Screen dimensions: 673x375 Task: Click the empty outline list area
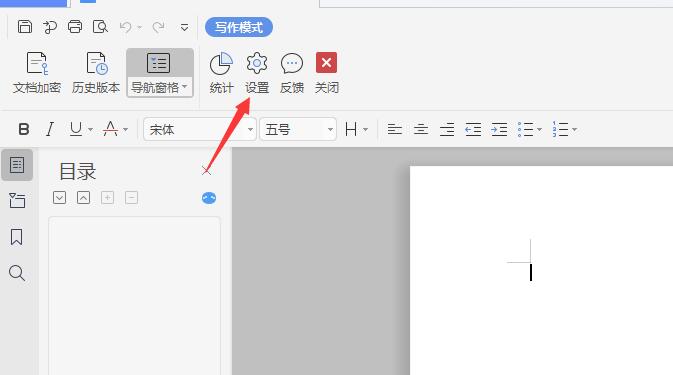coord(134,296)
